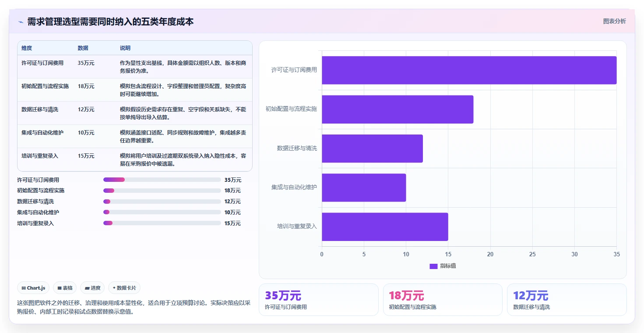Click the 培训与重复录入 progress bar

162,223
